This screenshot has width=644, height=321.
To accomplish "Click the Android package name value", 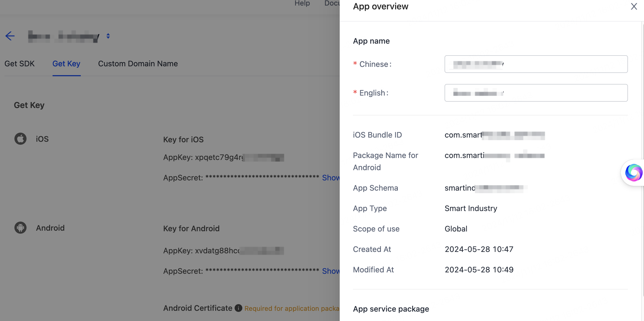I will tap(495, 156).
